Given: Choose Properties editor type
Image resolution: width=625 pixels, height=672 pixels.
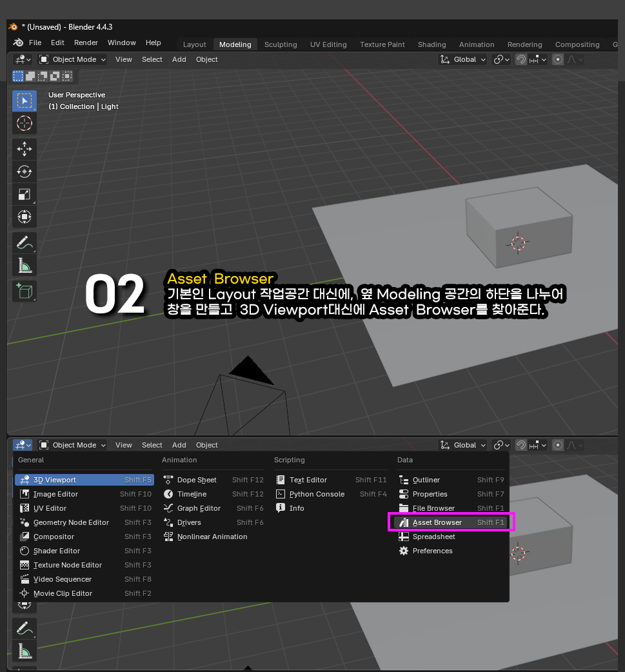Looking at the screenshot, I should [451, 494].
